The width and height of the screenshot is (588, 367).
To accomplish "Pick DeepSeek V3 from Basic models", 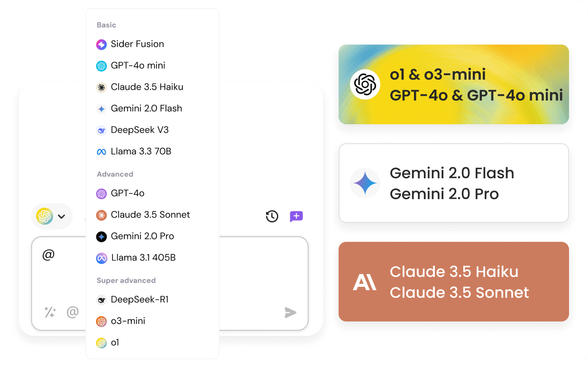I will pos(139,130).
